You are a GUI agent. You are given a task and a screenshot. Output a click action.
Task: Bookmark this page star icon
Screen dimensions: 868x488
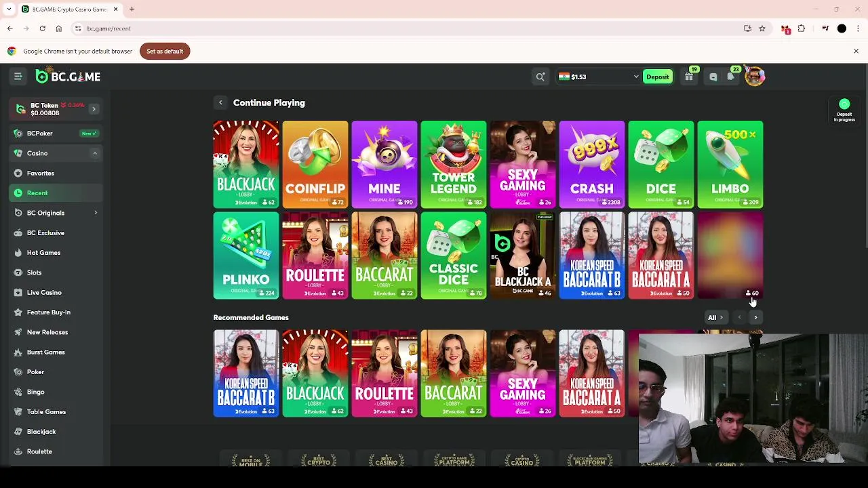762,28
